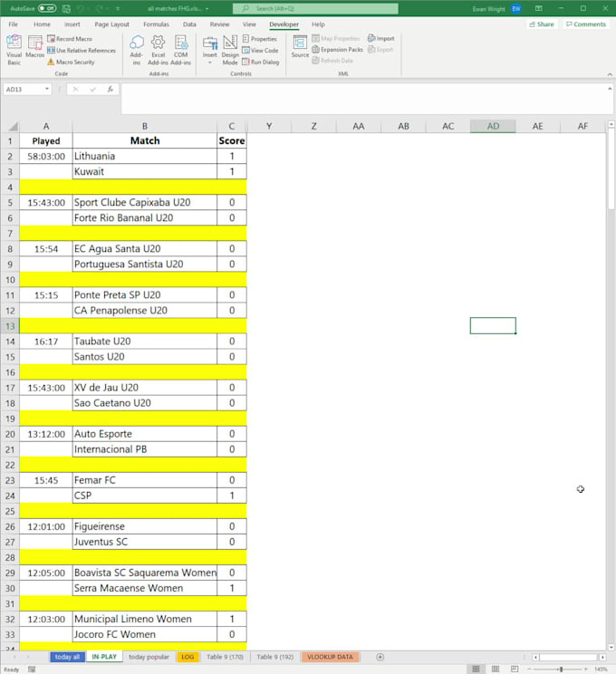Open Customize Quick Access Toolbar dropdown
The image size is (616, 674).
[x=118, y=8]
